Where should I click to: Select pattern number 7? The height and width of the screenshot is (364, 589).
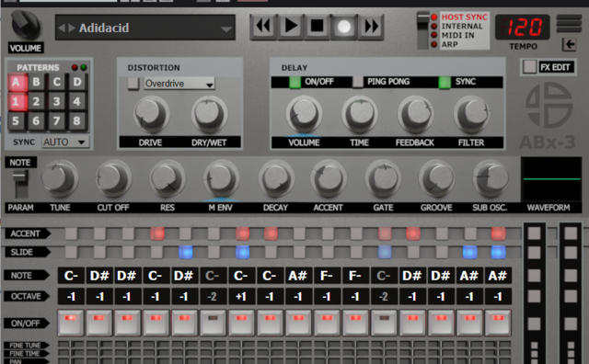57,121
